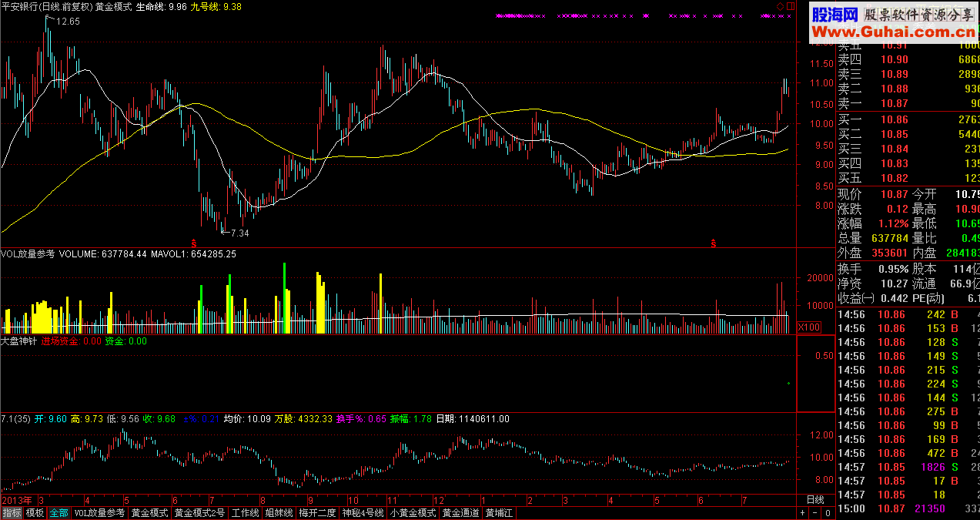Click the 总量 total volume label
Image resolution: width=980 pixels, height=520 pixels.
(850, 238)
